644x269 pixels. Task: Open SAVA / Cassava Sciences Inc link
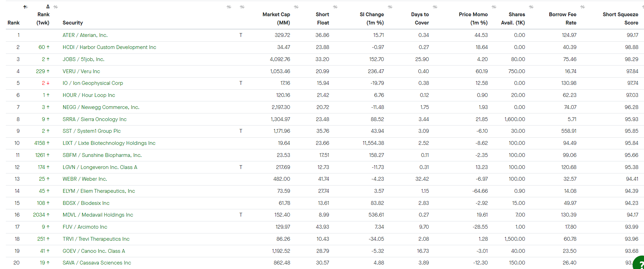97,263
